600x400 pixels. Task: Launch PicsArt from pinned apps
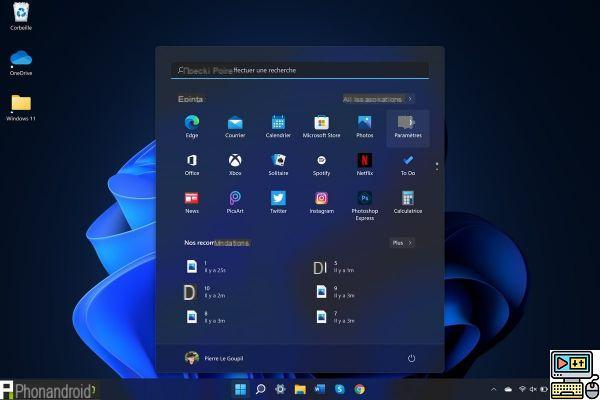235,202
